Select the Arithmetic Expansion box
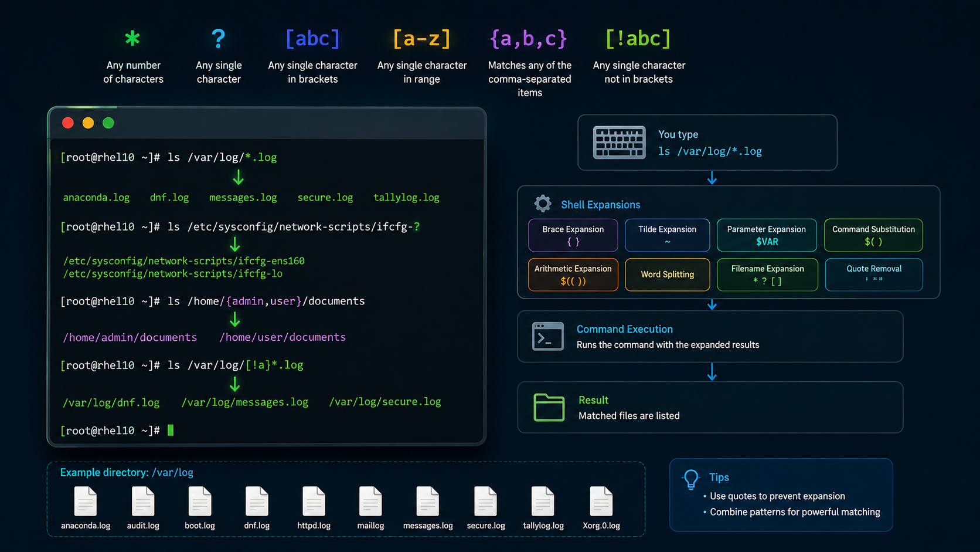The image size is (980, 552). point(573,275)
